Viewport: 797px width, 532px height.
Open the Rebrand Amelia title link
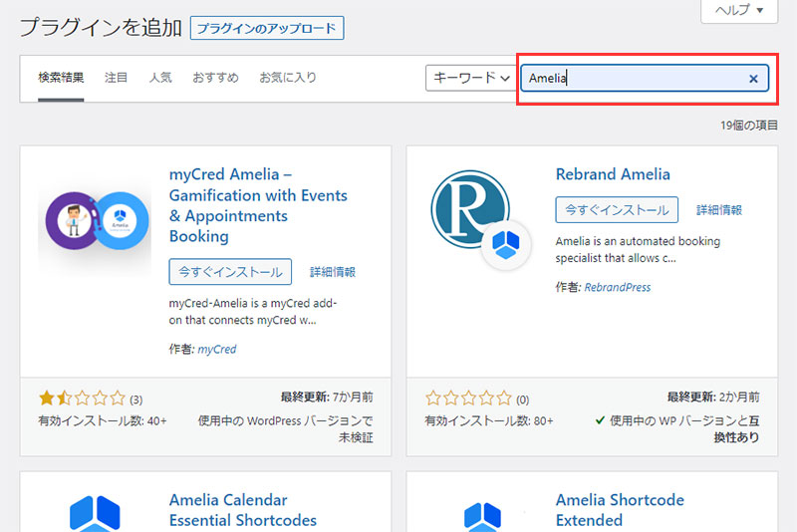[613, 174]
